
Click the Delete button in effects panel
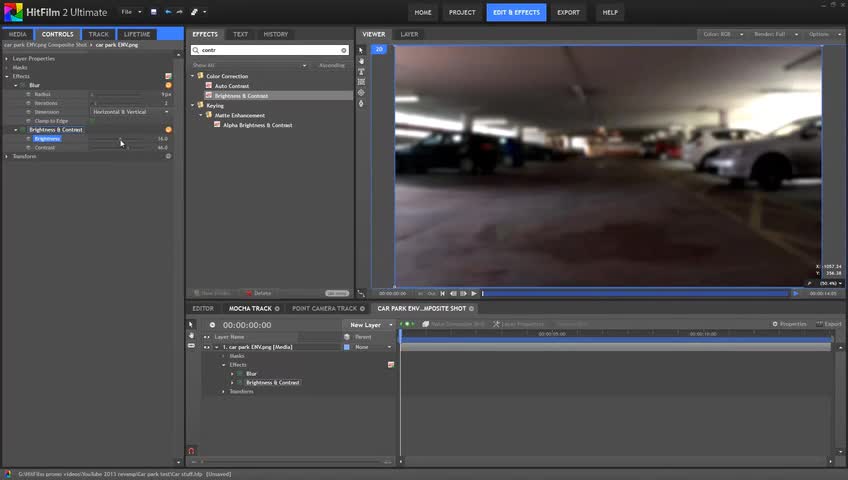tap(259, 293)
